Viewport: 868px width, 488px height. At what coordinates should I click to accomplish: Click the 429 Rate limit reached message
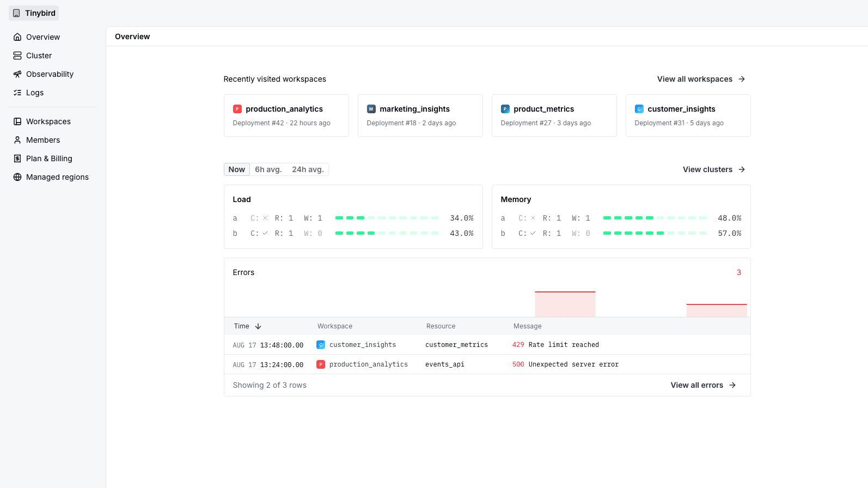pos(555,345)
